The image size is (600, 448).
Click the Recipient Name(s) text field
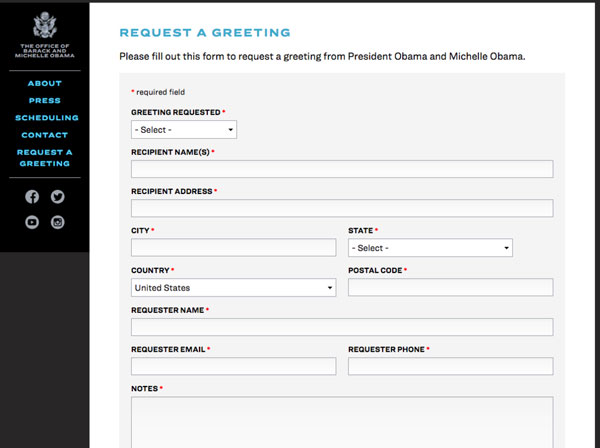[x=341, y=169]
